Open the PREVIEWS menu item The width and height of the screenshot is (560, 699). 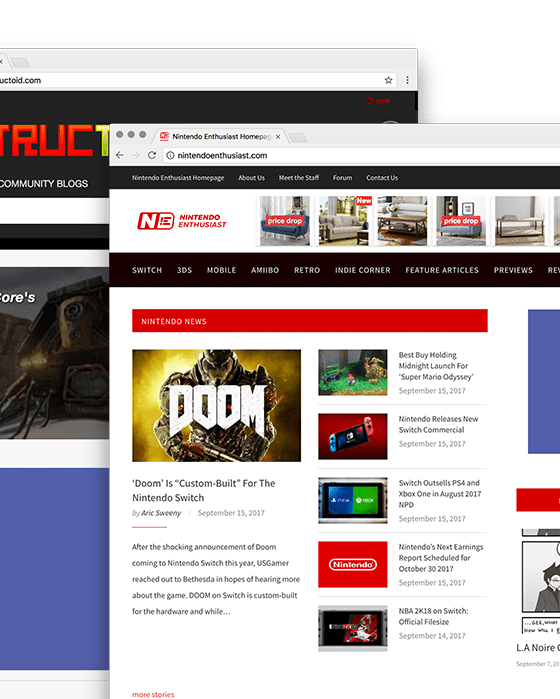point(513,270)
